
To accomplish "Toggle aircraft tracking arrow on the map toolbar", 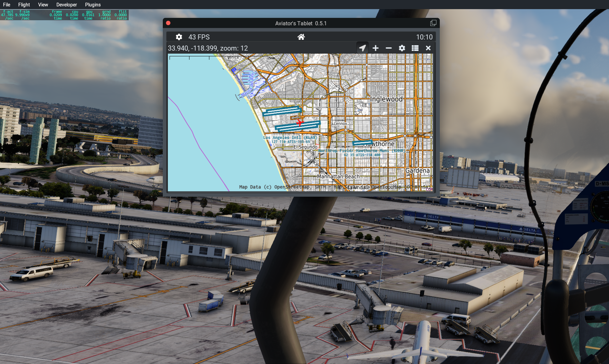I will pyautogui.click(x=362, y=48).
